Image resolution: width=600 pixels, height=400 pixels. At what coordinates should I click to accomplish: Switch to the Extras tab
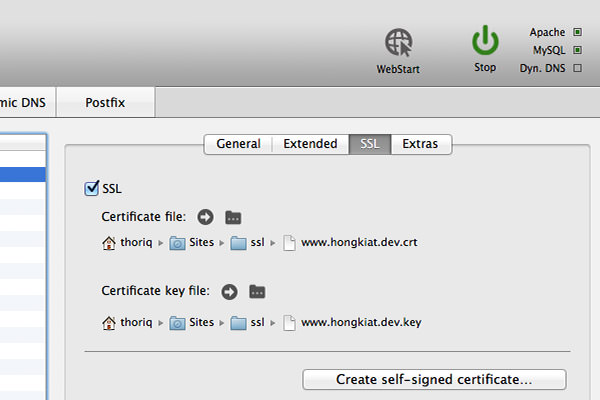pyautogui.click(x=421, y=144)
